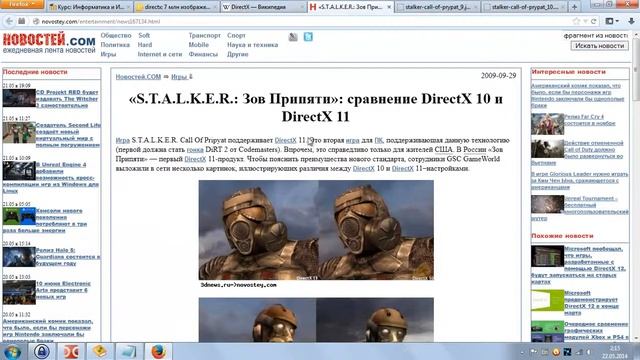
Task: Click the blue Twitter icon
Action: pos(308,37)
